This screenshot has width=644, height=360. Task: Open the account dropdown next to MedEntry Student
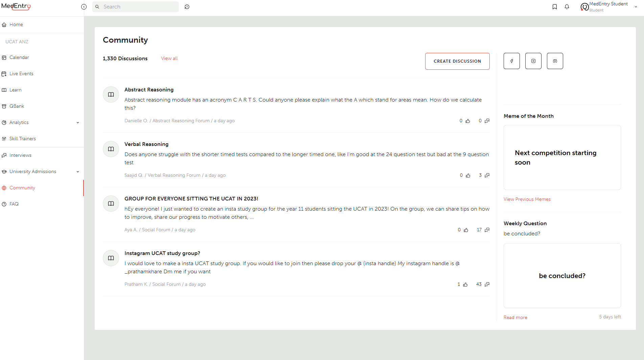tap(636, 6)
